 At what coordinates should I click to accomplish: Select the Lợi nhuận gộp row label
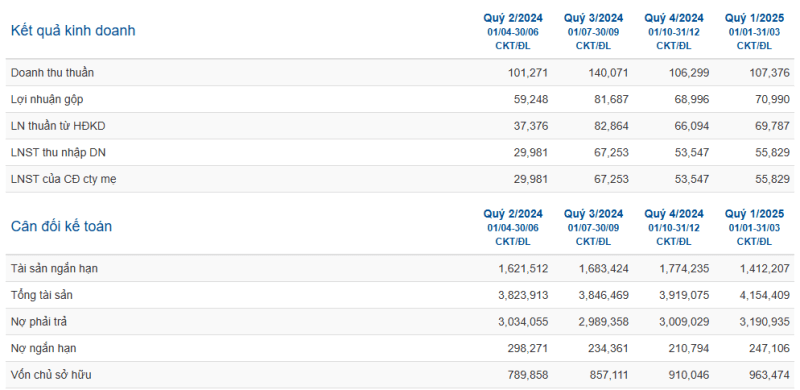pyautogui.click(x=47, y=100)
